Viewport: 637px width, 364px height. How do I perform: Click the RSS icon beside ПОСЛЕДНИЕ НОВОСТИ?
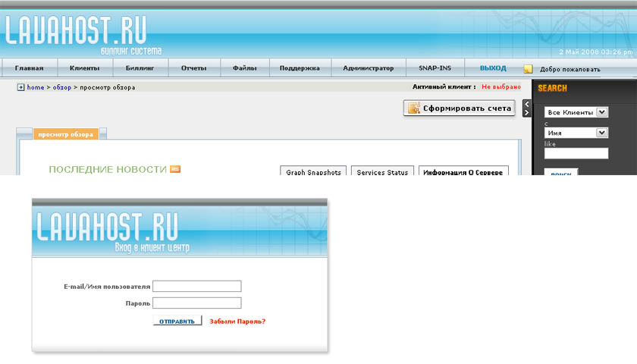(175, 169)
